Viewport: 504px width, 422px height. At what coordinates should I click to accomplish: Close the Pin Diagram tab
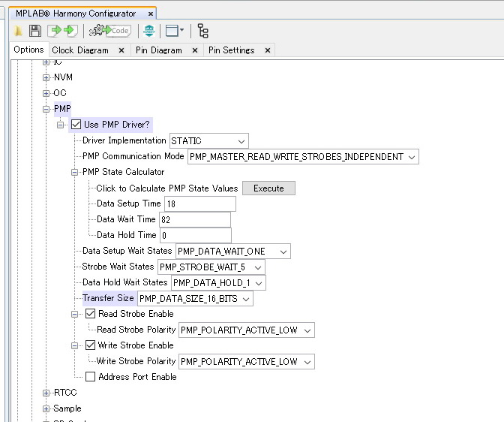[195, 50]
